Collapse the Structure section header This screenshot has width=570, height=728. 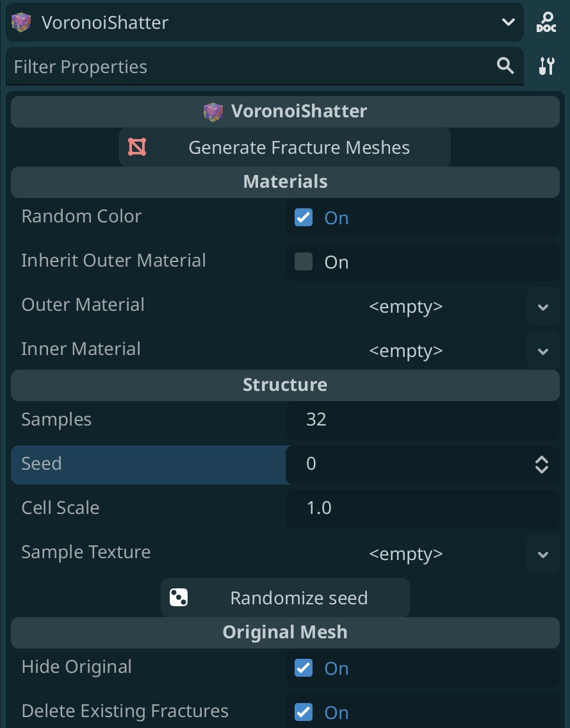[x=285, y=385]
